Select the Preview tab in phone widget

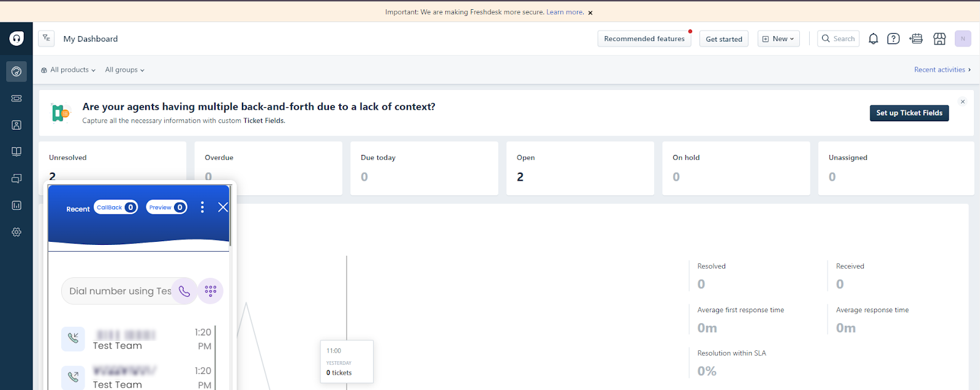point(166,208)
